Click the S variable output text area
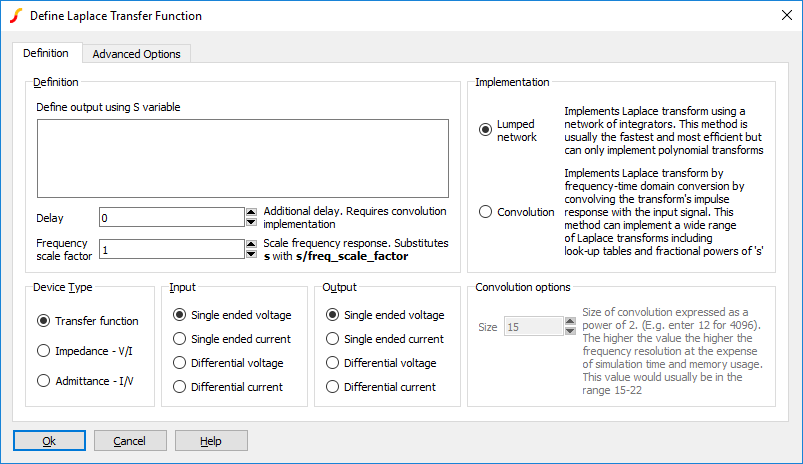Viewport: 803px width, 464px height. click(242, 159)
